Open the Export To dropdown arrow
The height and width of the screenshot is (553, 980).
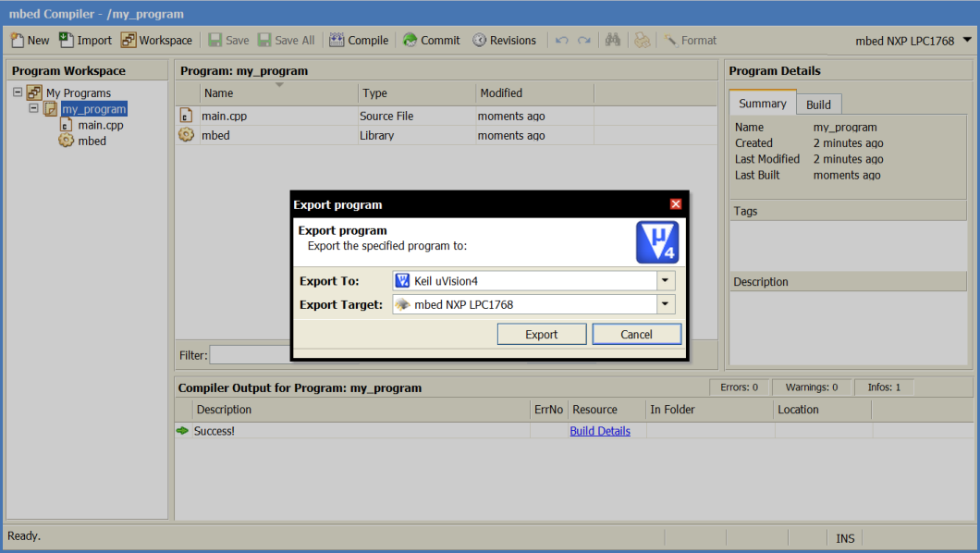point(666,281)
